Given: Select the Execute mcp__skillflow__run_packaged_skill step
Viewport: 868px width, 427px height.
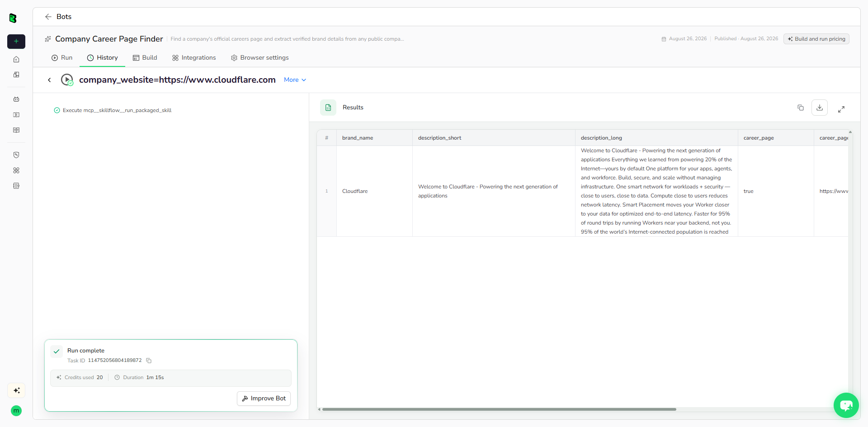Looking at the screenshot, I should [113, 110].
